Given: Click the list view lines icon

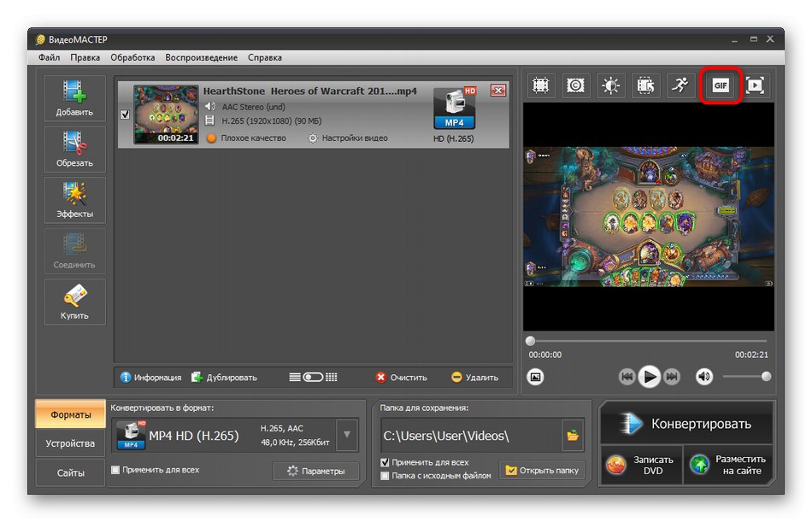Looking at the screenshot, I should pos(295,377).
